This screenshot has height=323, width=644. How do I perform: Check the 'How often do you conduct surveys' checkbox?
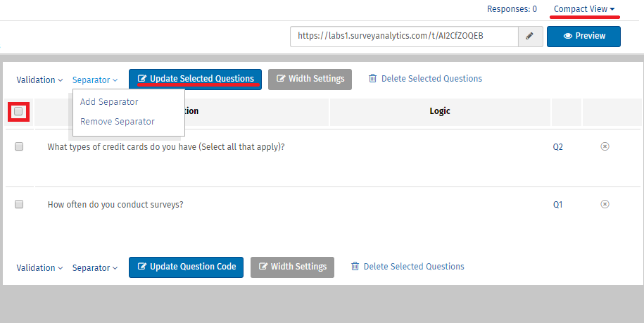pos(19,204)
